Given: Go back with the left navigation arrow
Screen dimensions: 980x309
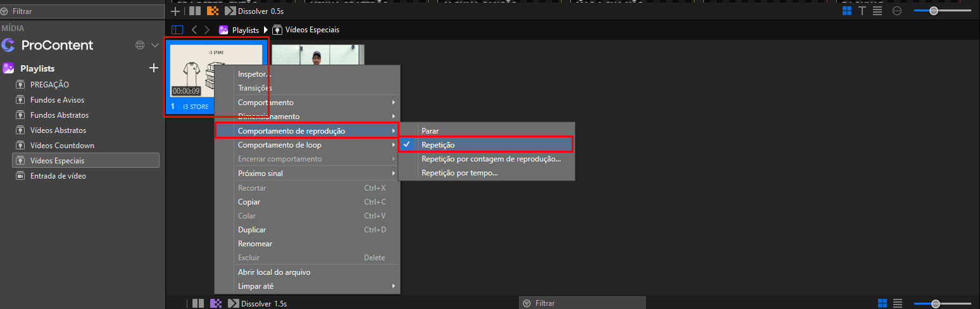Looking at the screenshot, I should [x=194, y=30].
